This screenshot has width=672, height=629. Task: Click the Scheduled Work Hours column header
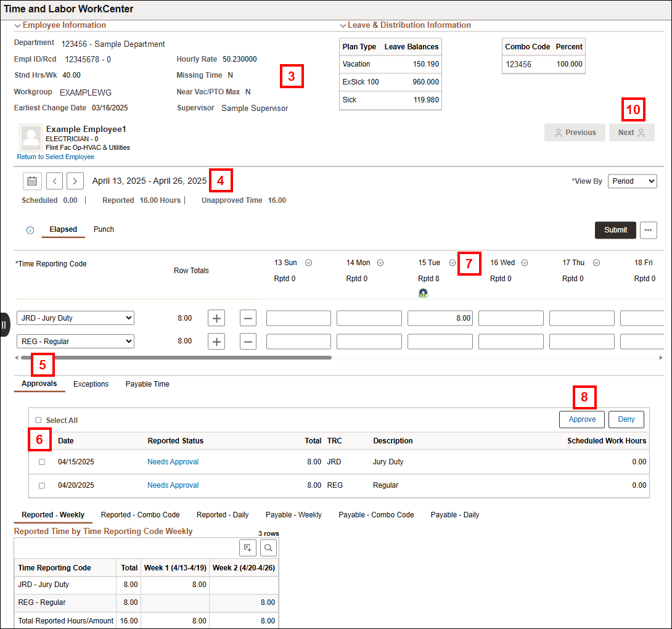tap(607, 441)
